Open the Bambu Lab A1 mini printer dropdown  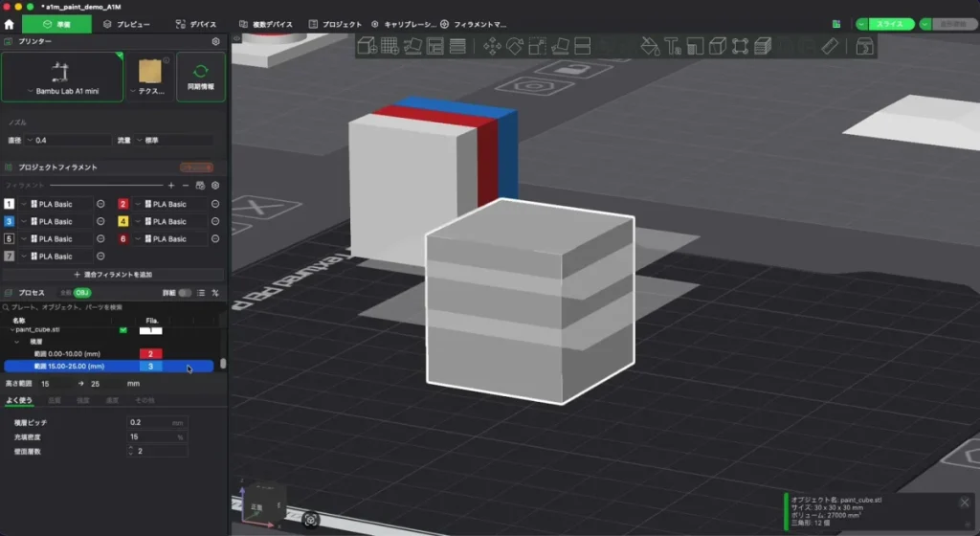(x=62, y=77)
